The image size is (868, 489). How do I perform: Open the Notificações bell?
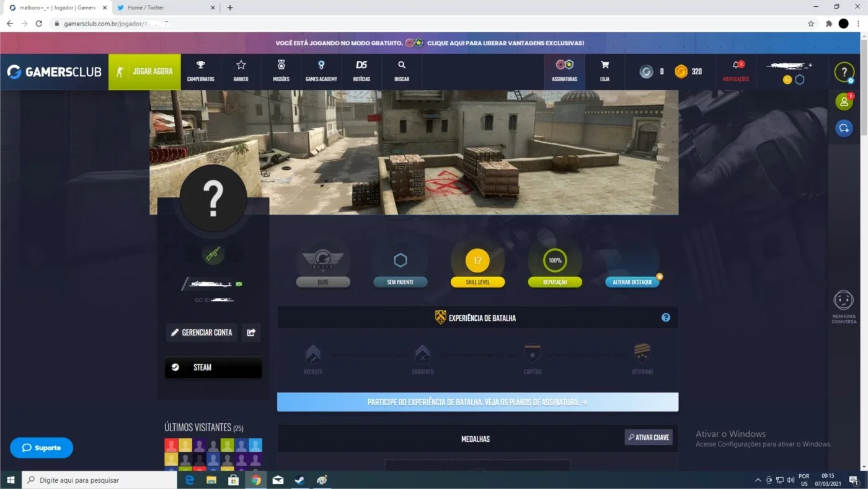pyautogui.click(x=736, y=71)
